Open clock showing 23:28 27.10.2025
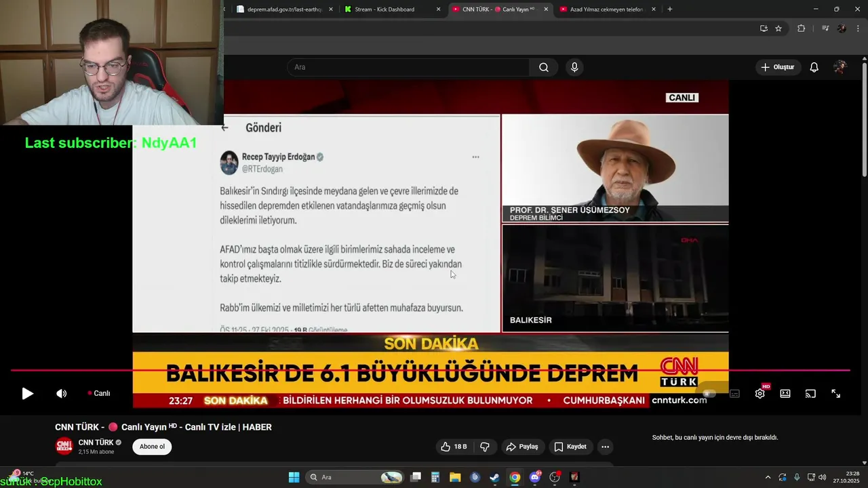Image resolution: width=868 pixels, height=488 pixels. [846, 477]
